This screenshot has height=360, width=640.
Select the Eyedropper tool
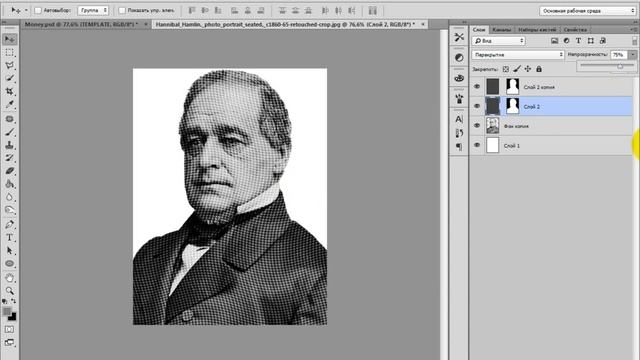pos(10,104)
